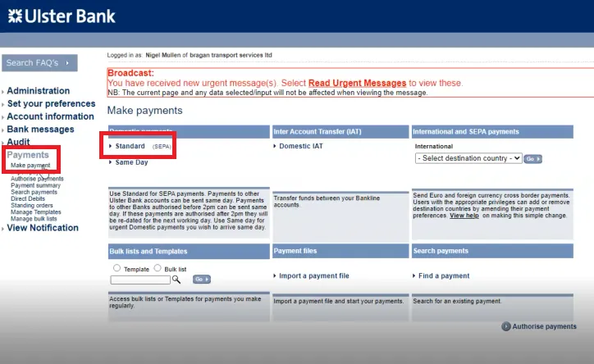Click the View help link
The image size is (594, 364).
pos(464,216)
